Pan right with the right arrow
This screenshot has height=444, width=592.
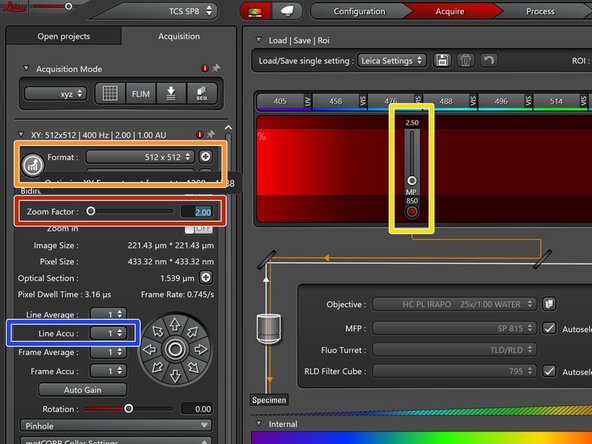[x=200, y=350]
